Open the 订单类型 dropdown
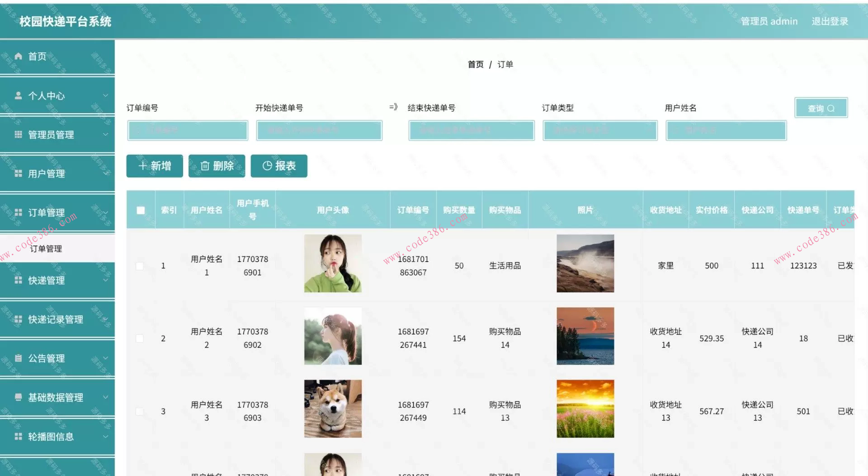 point(600,130)
